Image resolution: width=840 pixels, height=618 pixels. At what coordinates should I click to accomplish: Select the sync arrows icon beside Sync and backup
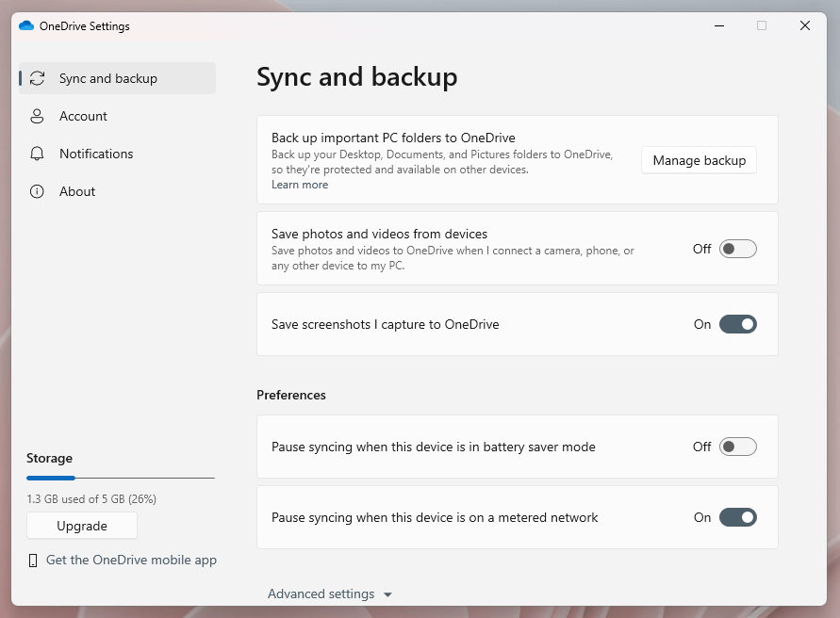pos(37,78)
